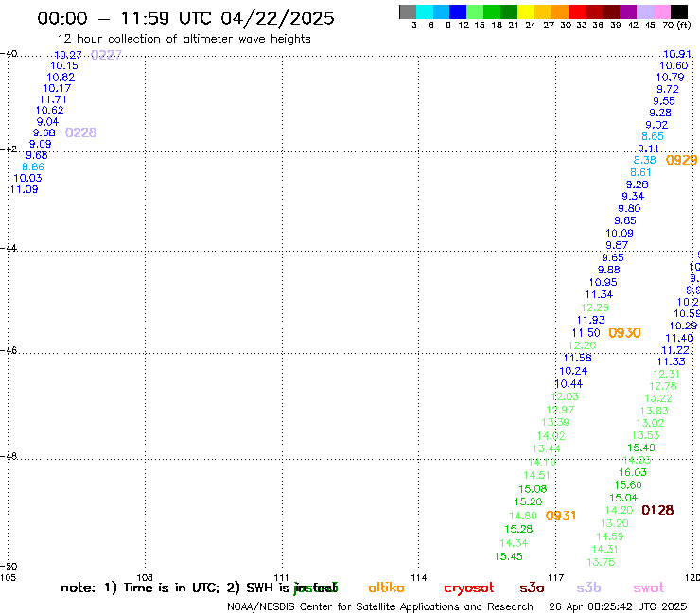Click the '70 (ft)' legend label
Screen dimensions: 700x615
676,25
